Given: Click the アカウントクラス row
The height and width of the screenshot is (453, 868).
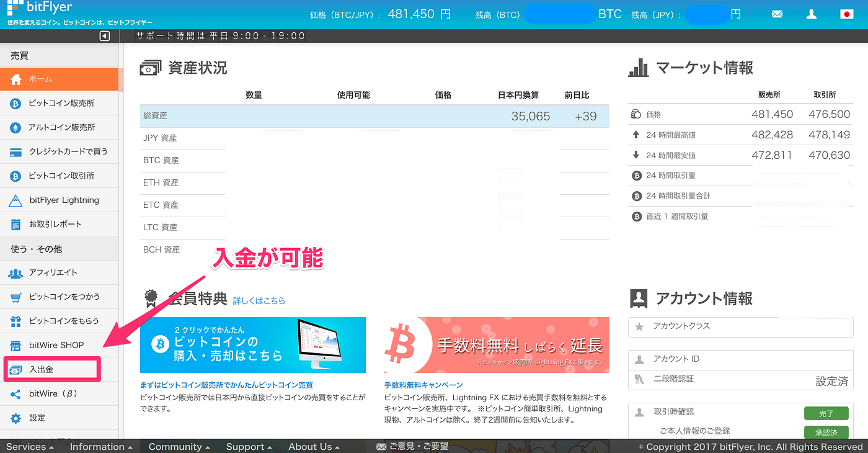Looking at the screenshot, I should (741, 326).
